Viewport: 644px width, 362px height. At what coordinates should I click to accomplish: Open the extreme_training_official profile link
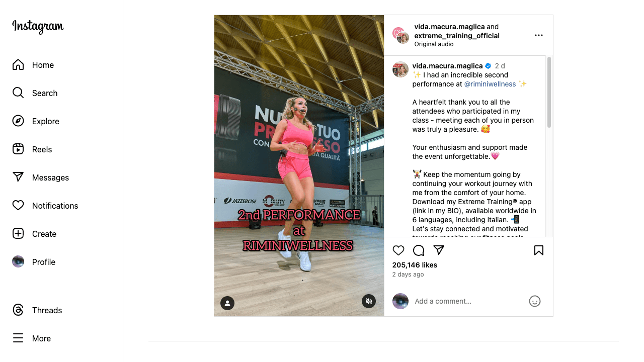tap(457, 36)
